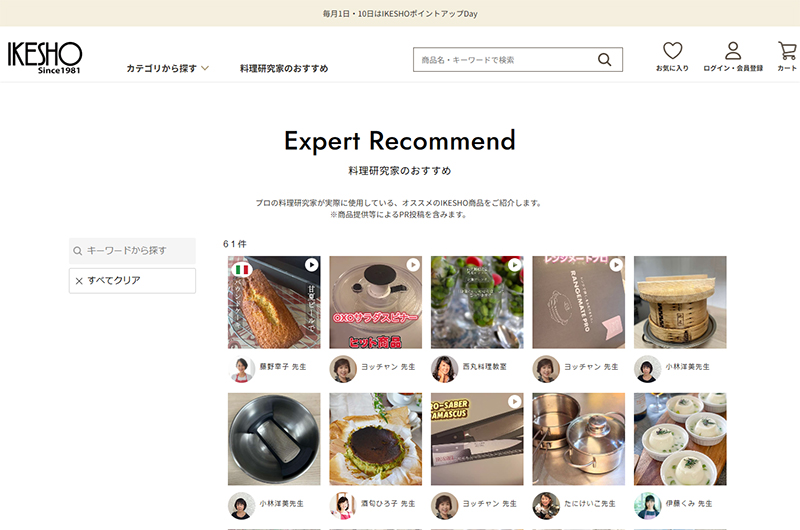Click the IKESHO Since1981 logo
This screenshot has width=800, height=530.
point(44,57)
